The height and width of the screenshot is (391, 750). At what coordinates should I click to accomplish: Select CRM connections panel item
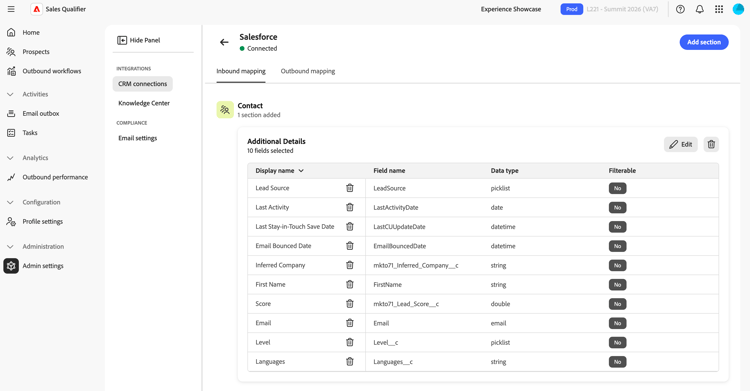click(x=143, y=84)
